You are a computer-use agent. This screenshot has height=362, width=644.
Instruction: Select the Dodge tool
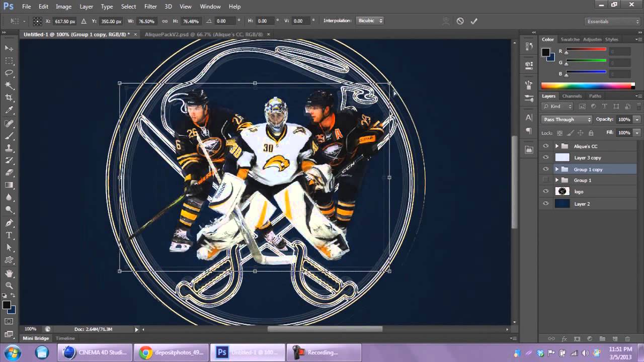[9, 210]
